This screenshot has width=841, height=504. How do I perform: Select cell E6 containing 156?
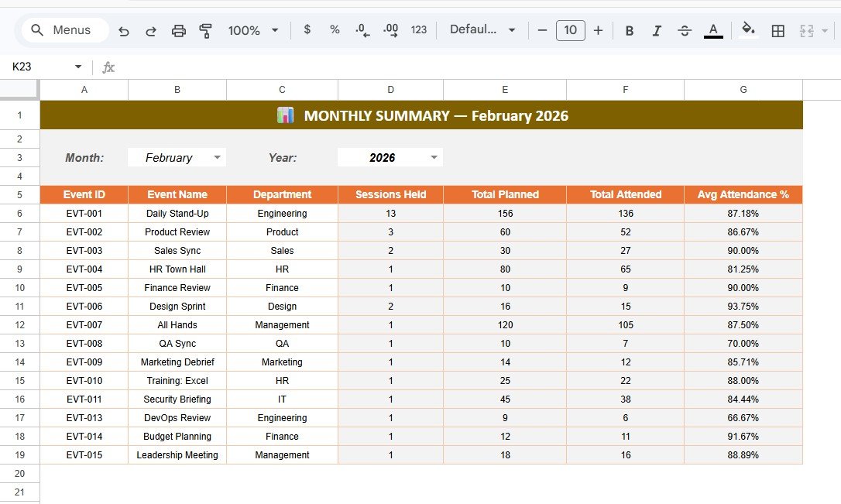pos(505,213)
